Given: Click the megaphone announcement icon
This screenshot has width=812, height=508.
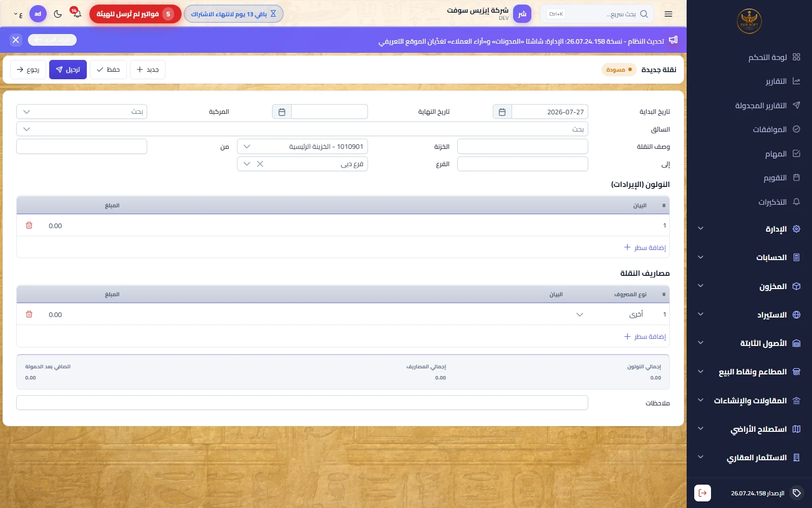Looking at the screenshot, I should tap(673, 40).
